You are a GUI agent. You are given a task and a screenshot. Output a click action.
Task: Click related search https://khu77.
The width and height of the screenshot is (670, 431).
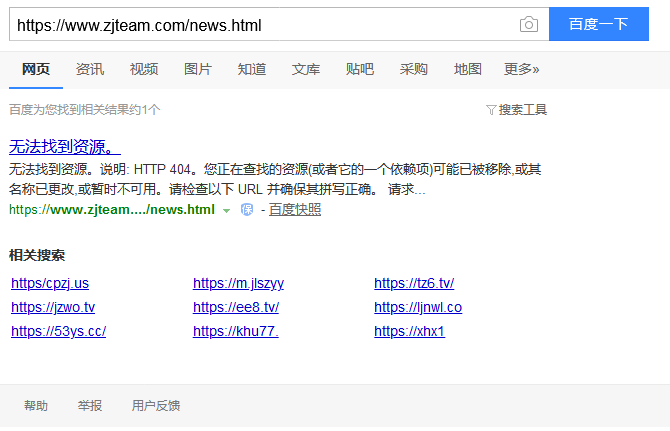click(236, 331)
